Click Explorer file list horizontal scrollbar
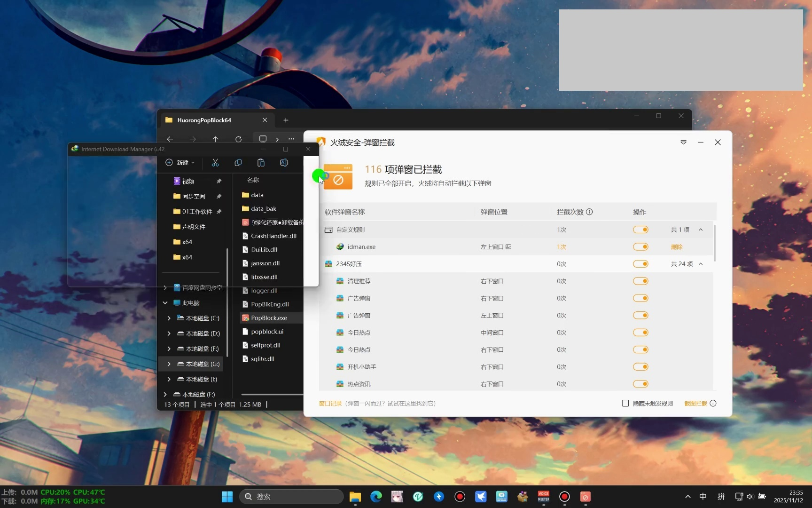This screenshot has width=812, height=508. point(272,394)
